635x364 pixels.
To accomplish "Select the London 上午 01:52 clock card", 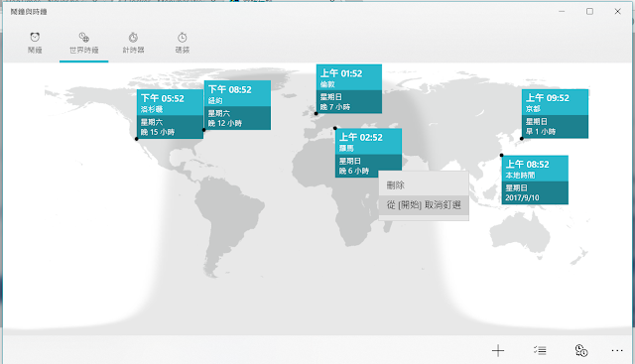I will point(348,88).
